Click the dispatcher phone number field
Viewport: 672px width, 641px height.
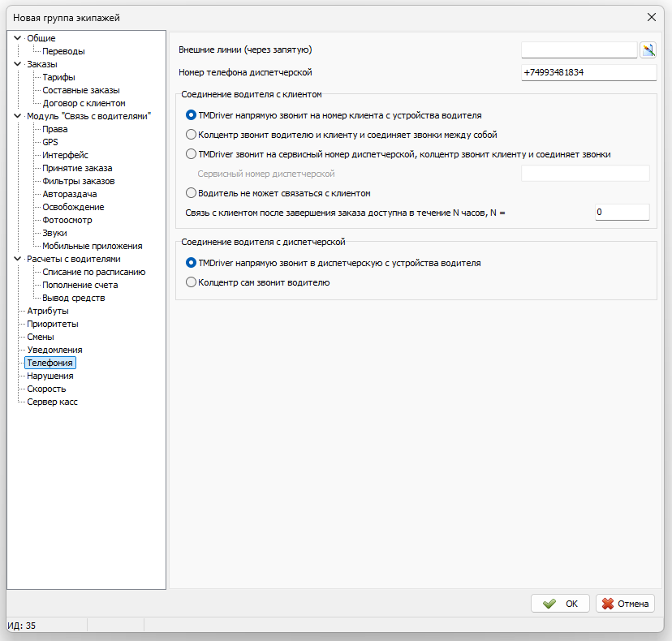589,72
